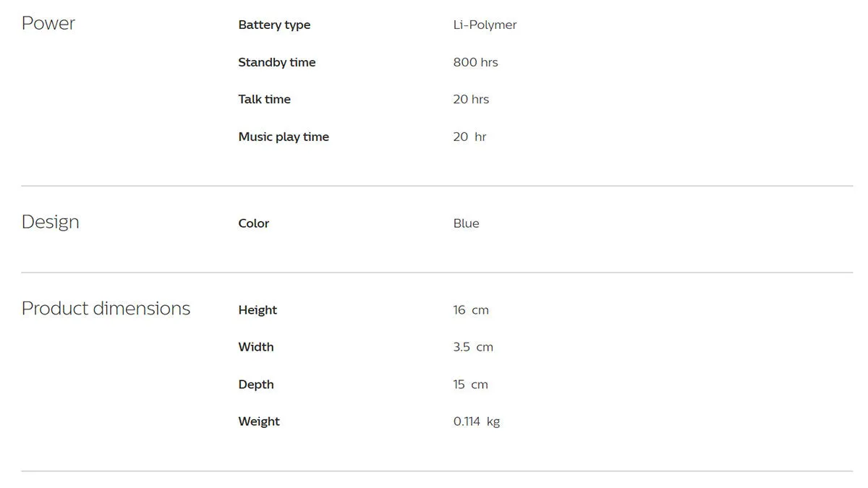
Task: Select the Standby time label
Action: (x=277, y=62)
